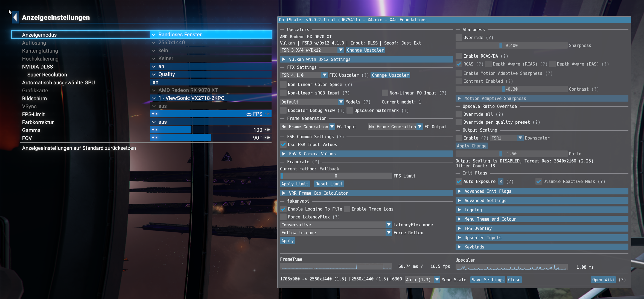Show the help tooltip beside Open Wiki

coord(622,280)
